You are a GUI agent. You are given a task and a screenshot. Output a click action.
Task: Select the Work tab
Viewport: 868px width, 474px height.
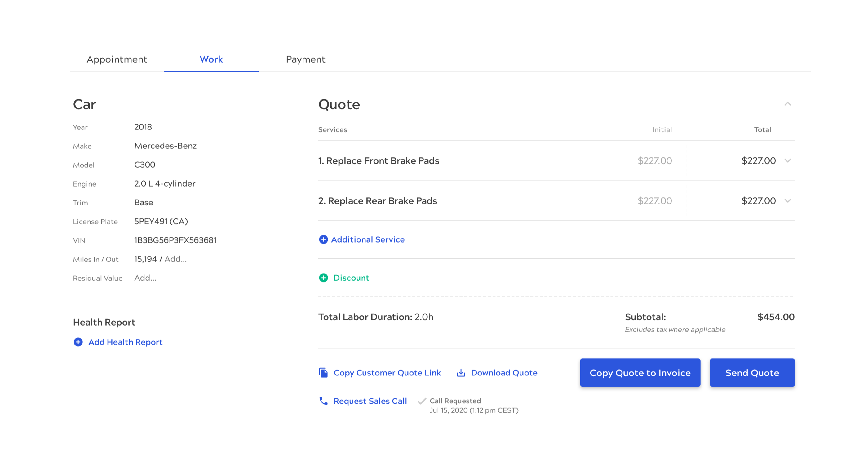click(211, 59)
